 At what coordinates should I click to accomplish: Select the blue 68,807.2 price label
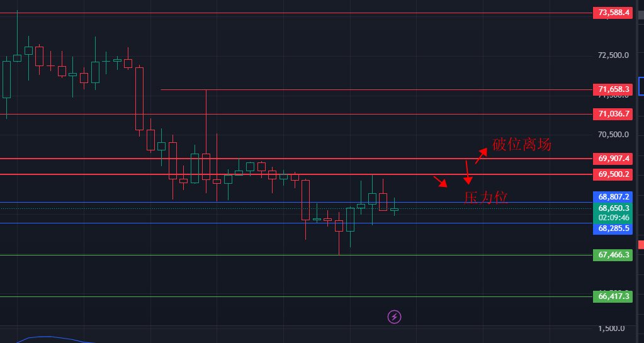[613, 197]
